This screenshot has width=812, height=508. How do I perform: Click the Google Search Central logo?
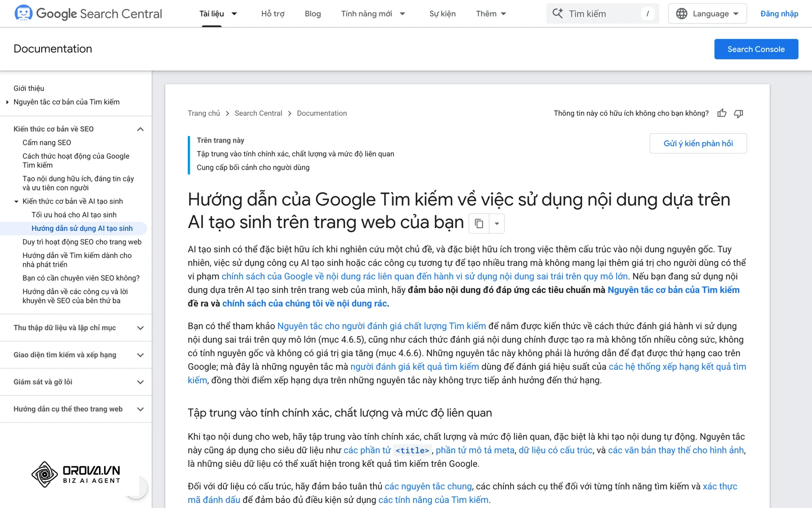[88, 14]
